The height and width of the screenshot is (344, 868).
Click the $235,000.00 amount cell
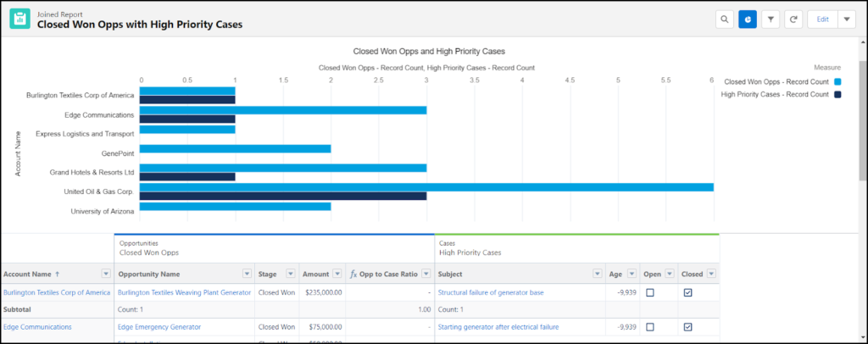click(x=322, y=292)
